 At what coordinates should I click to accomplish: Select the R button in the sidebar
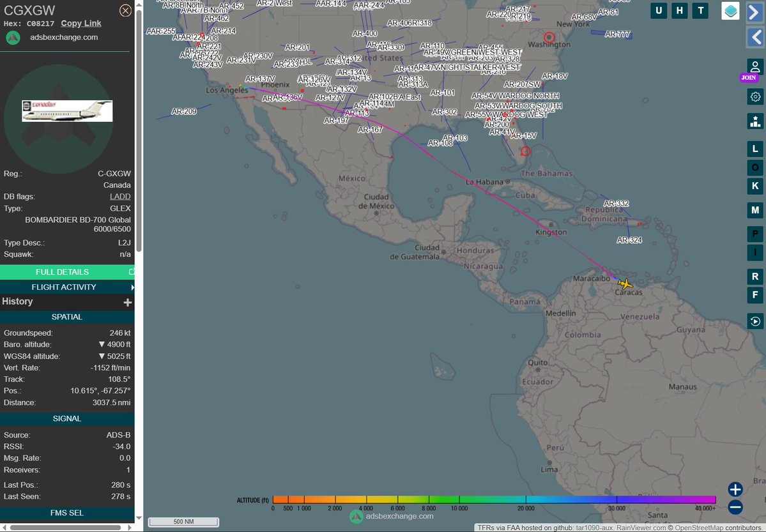pyautogui.click(x=755, y=277)
